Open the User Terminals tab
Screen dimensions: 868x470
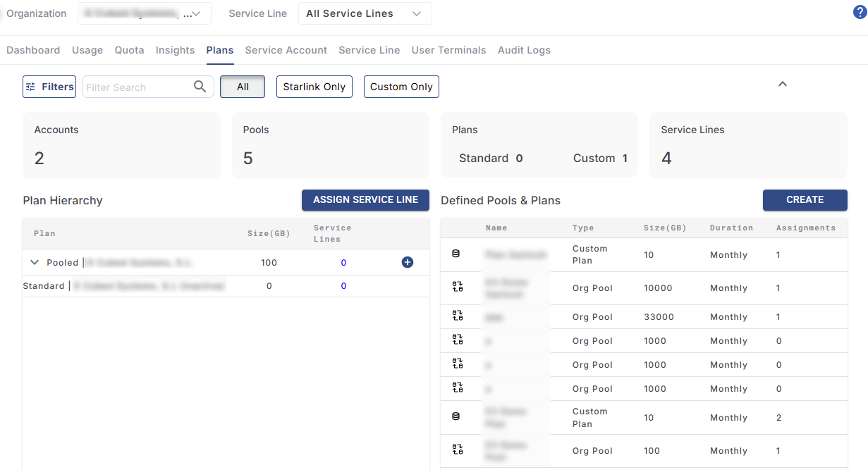click(448, 50)
